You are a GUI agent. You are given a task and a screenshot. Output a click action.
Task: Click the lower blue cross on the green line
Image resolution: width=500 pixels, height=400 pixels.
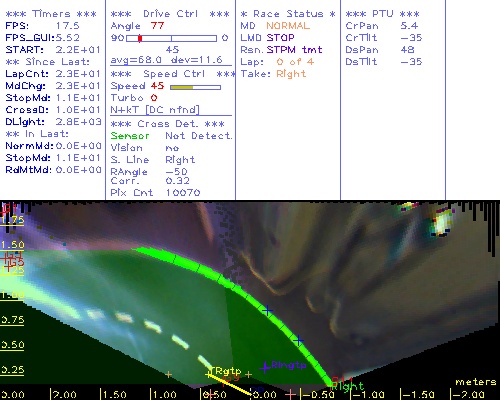pos(298,341)
